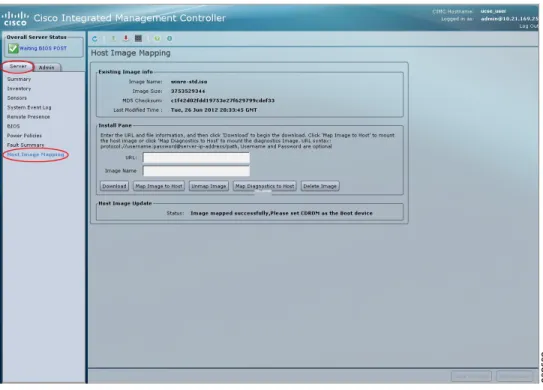Click the Unmap Image button
The height and width of the screenshot is (390, 543).
tap(208, 186)
